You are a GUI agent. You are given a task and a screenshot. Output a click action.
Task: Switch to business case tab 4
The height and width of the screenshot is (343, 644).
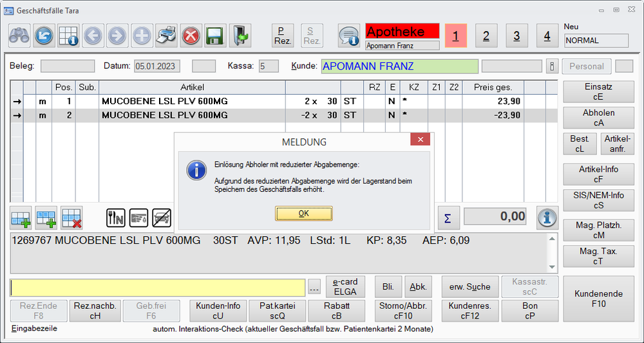tap(547, 36)
